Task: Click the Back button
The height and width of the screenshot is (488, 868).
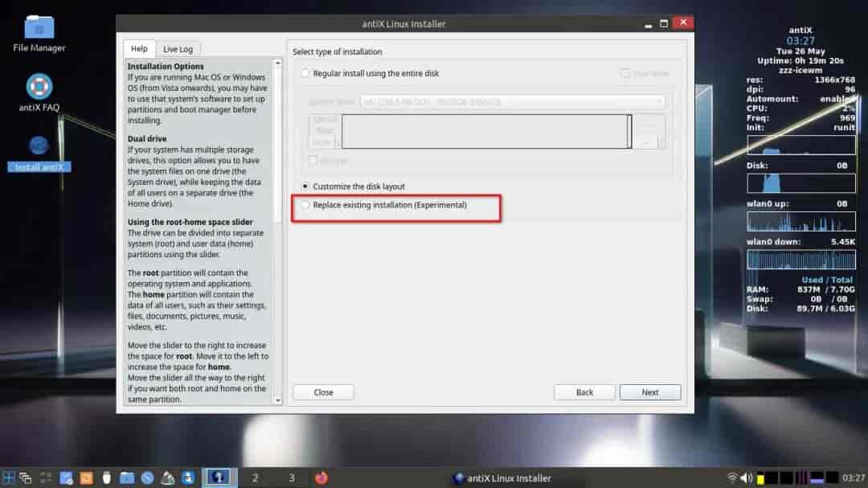Action: click(584, 392)
